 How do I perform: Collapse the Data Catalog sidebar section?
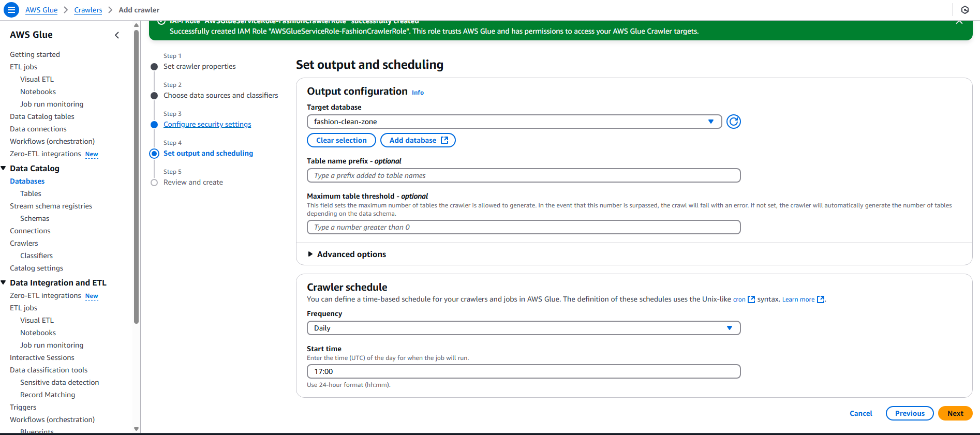(4, 169)
